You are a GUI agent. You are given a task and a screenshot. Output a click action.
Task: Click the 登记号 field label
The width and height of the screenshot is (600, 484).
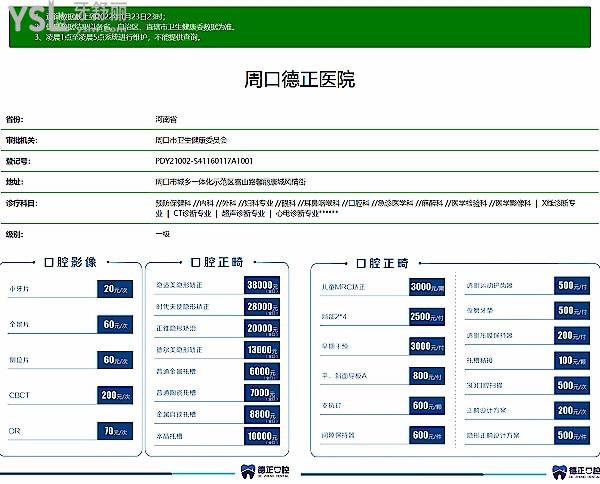point(18,161)
